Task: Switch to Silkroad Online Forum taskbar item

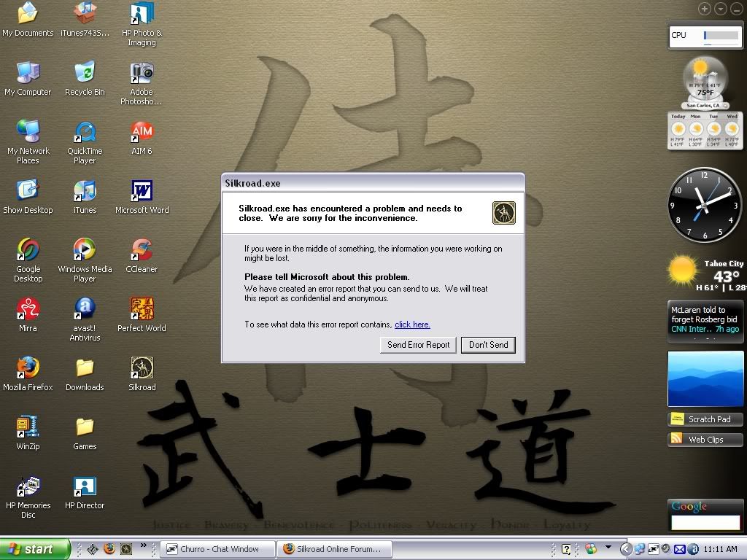Action: tap(335, 549)
